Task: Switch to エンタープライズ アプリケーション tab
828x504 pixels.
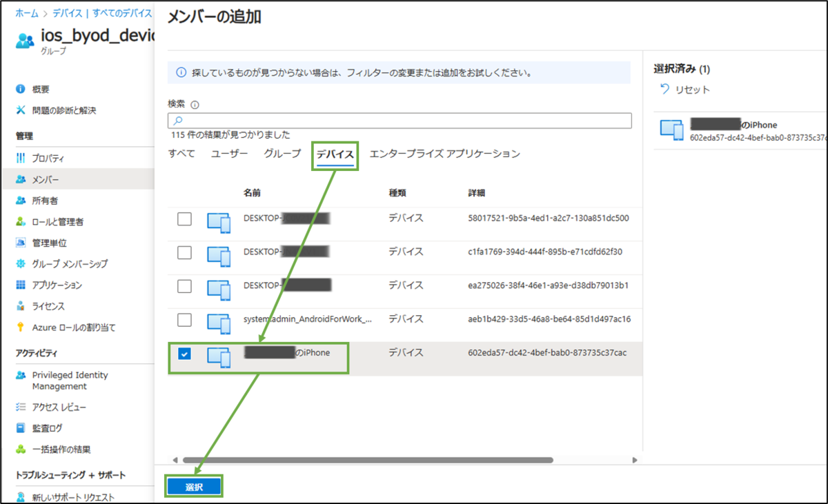Action: coord(445,154)
